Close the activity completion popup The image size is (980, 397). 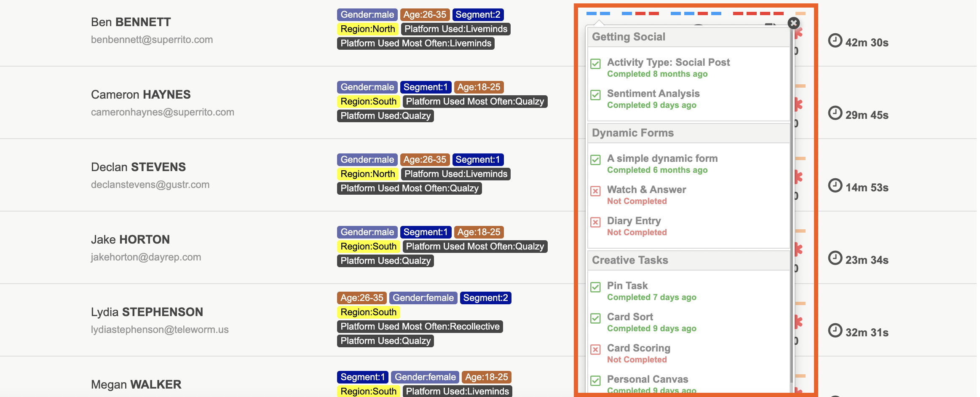click(x=793, y=23)
